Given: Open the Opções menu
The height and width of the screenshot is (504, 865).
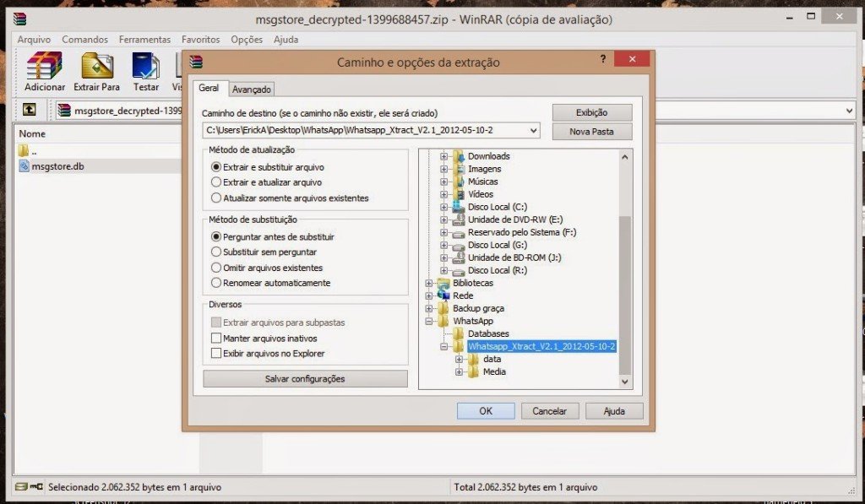Looking at the screenshot, I should tap(247, 39).
